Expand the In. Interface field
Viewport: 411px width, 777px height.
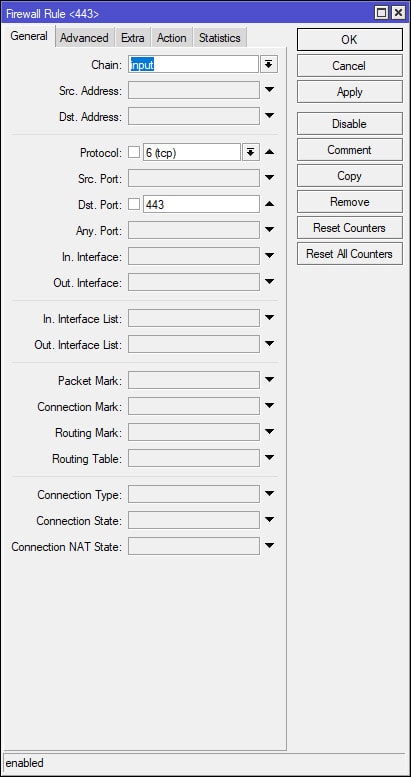coord(269,256)
